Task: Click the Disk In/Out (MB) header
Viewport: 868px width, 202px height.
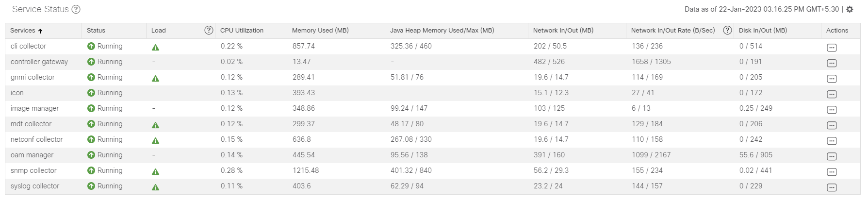Action: click(x=763, y=30)
